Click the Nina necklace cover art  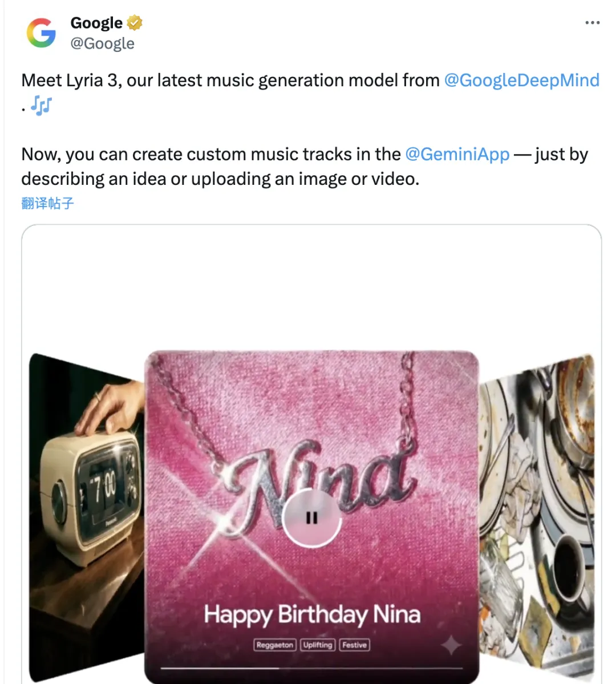pos(311,428)
